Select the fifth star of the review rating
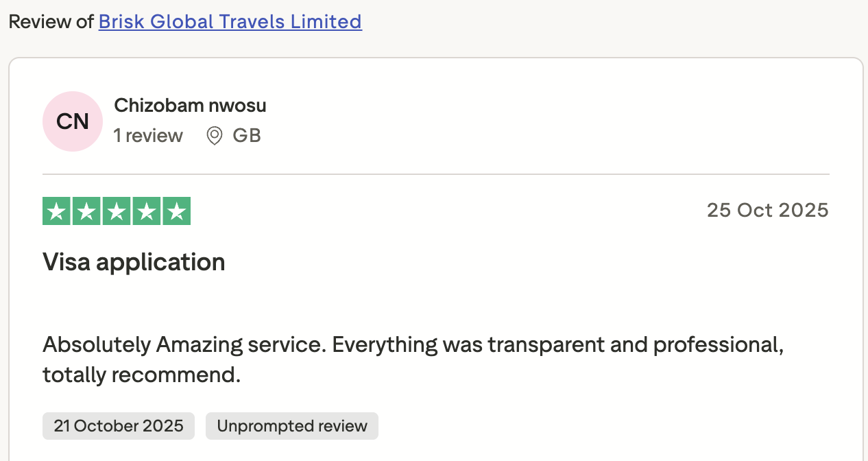 click(176, 211)
